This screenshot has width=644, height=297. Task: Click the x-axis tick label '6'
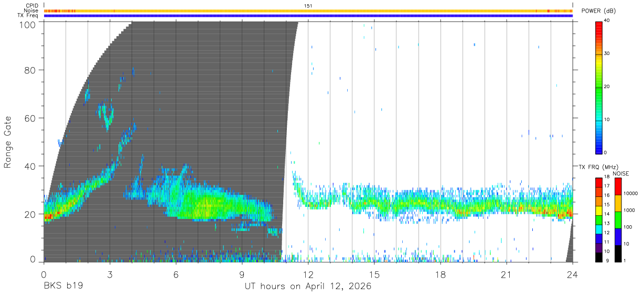176,274
